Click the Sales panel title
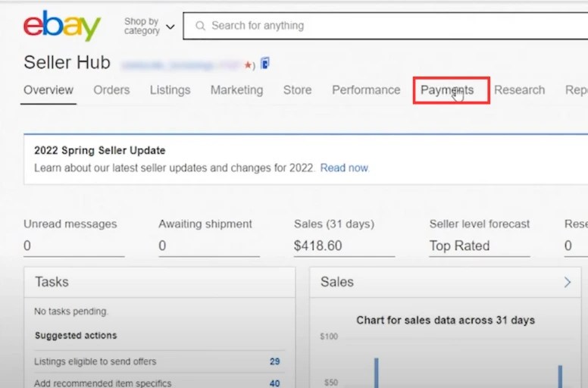 tap(336, 282)
